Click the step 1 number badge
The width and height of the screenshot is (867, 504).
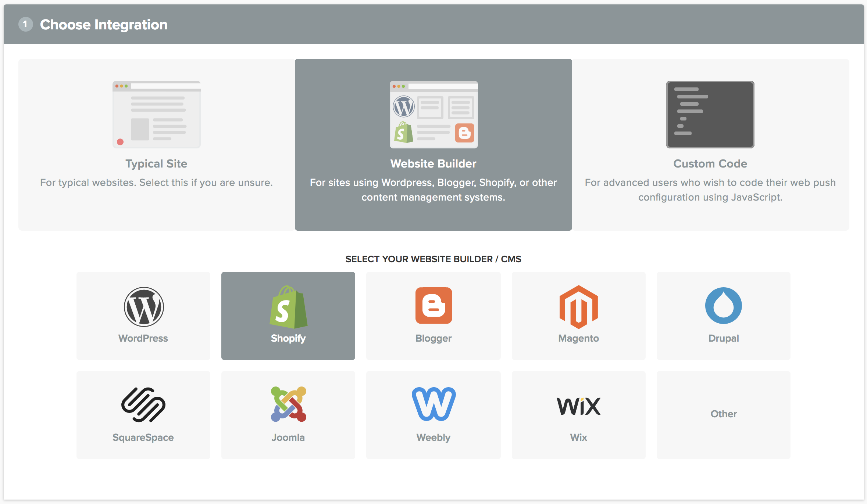26,24
